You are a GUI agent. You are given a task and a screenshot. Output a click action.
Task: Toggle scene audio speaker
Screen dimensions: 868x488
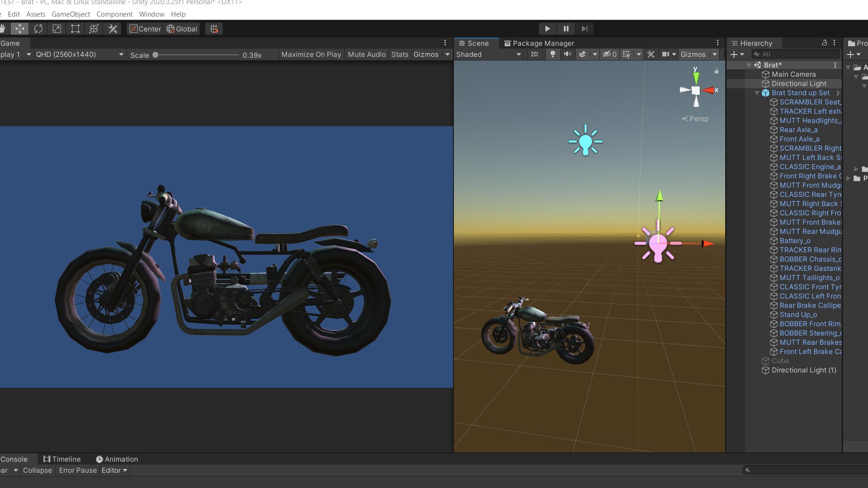567,54
